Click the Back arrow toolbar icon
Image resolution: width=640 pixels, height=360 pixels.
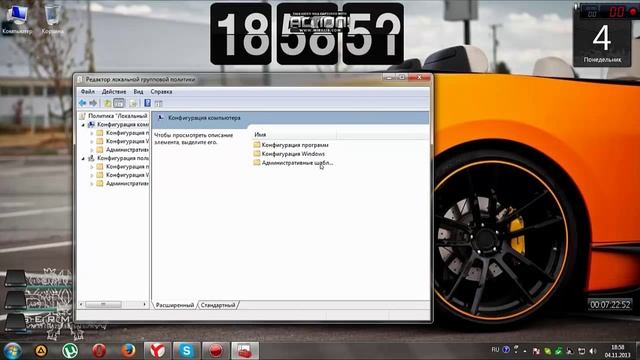point(82,103)
